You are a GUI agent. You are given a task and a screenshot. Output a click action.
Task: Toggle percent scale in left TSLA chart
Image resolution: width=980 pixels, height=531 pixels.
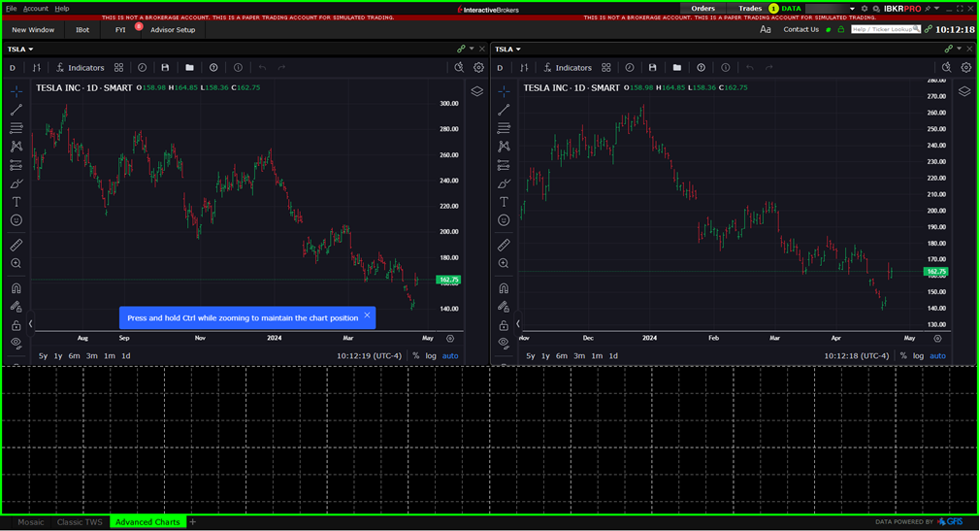click(415, 356)
